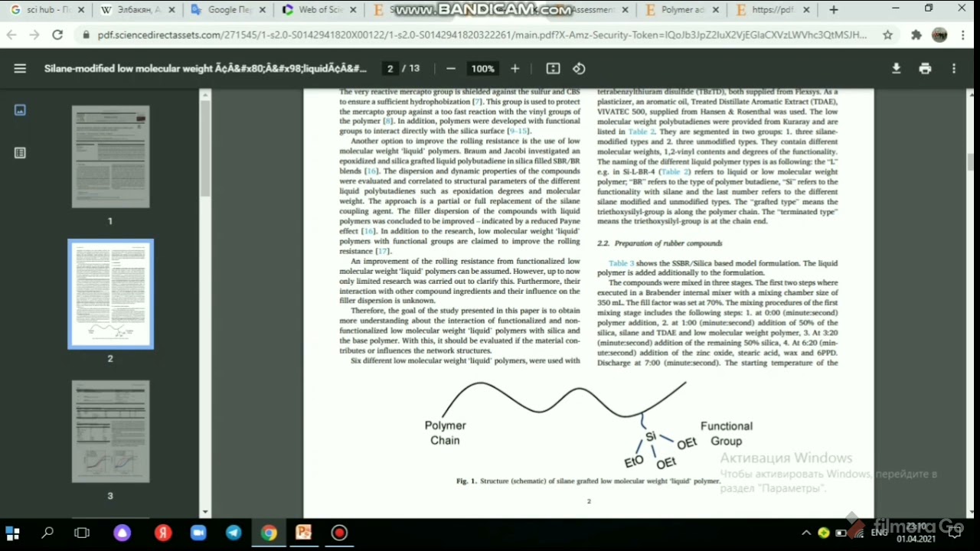Bookmark this page with the star
The height and width of the screenshot is (551, 980).
coord(887,35)
